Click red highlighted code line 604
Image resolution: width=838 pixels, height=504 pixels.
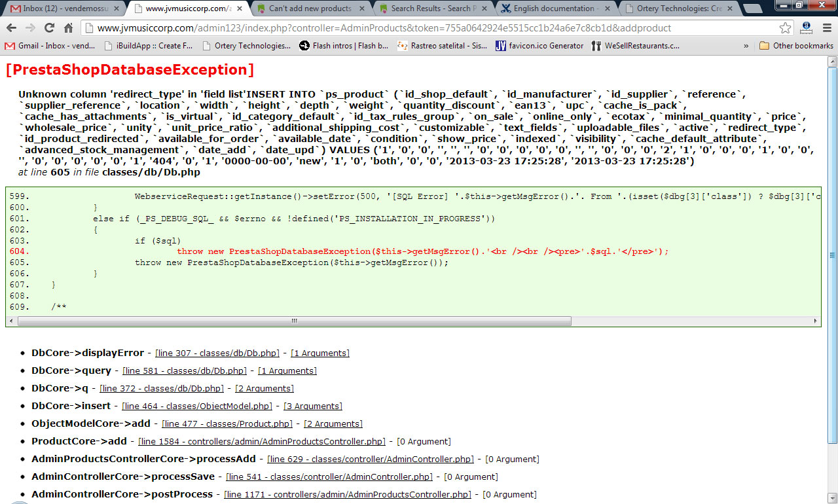422,251
